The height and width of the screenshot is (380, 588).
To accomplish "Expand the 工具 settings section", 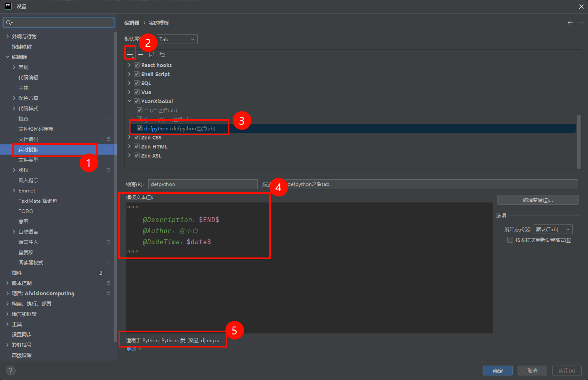I will point(7,324).
